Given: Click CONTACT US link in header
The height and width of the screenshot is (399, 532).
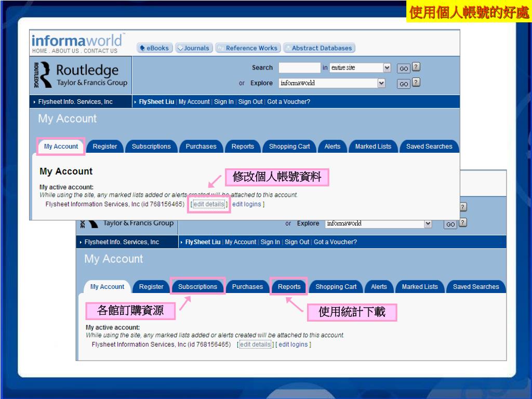Looking at the screenshot, I should [x=100, y=51].
